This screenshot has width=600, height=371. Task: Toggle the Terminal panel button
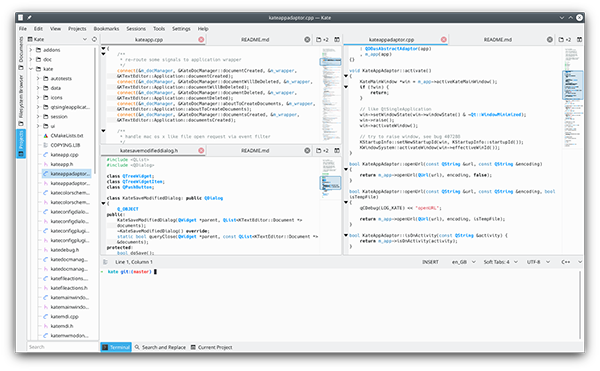(116, 347)
